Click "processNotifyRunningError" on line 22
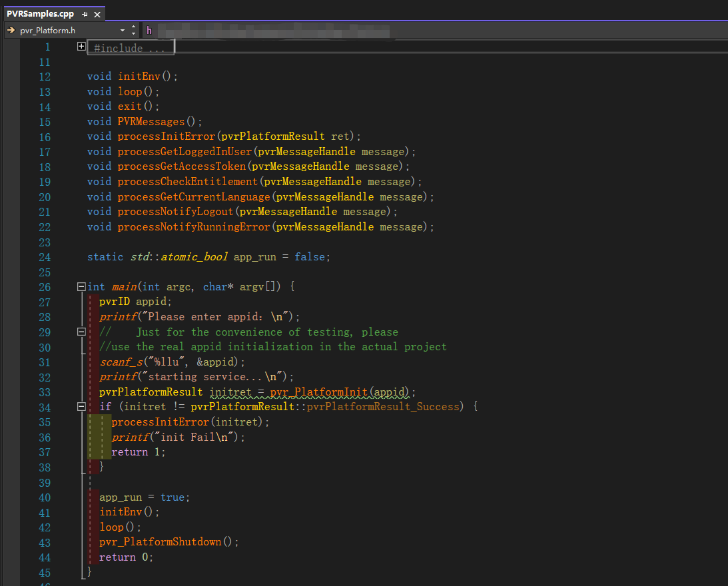 click(x=194, y=227)
